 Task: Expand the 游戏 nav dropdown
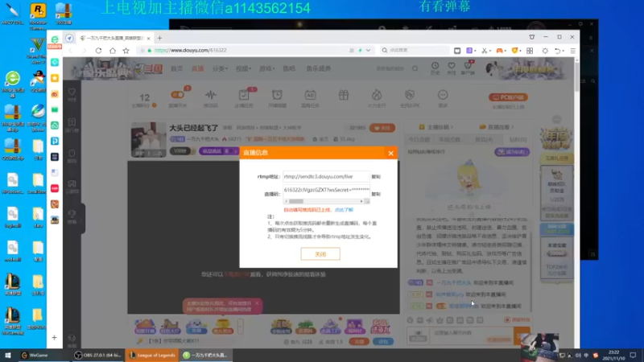coord(266,68)
